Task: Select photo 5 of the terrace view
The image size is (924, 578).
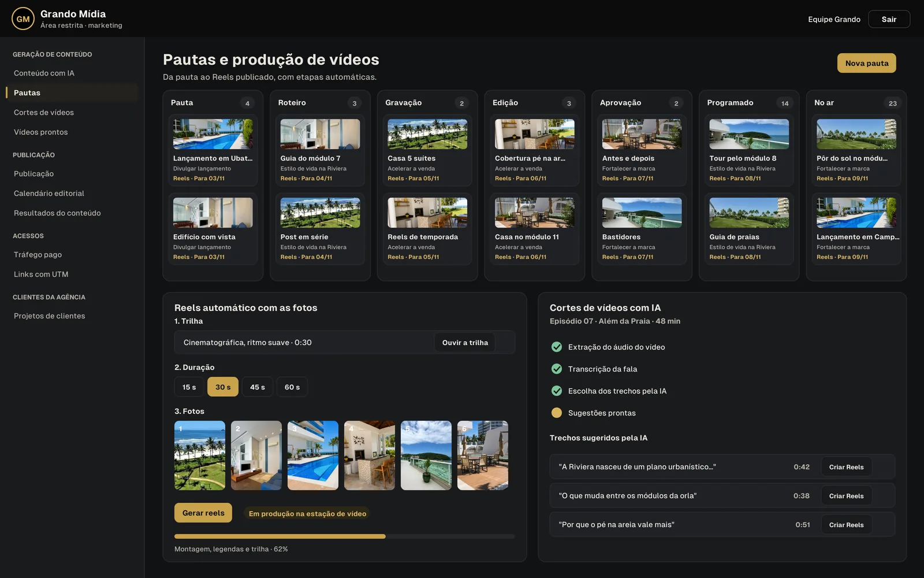Action: point(426,455)
